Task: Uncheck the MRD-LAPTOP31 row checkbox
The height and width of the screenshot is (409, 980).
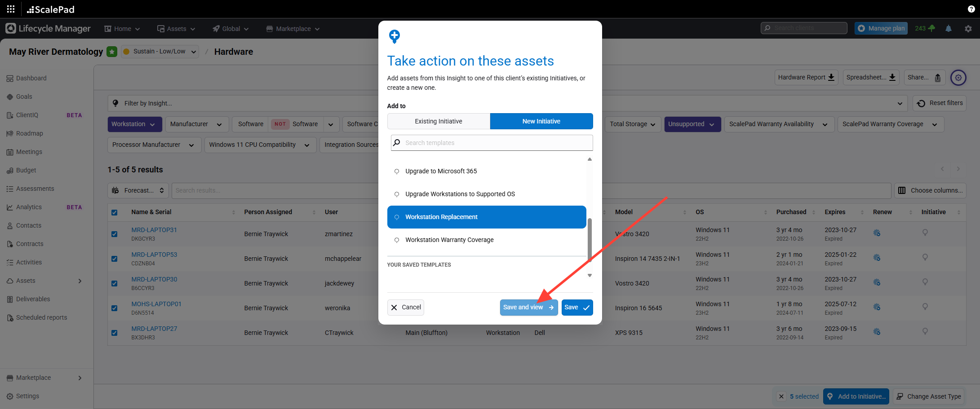Action: tap(115, 234)
